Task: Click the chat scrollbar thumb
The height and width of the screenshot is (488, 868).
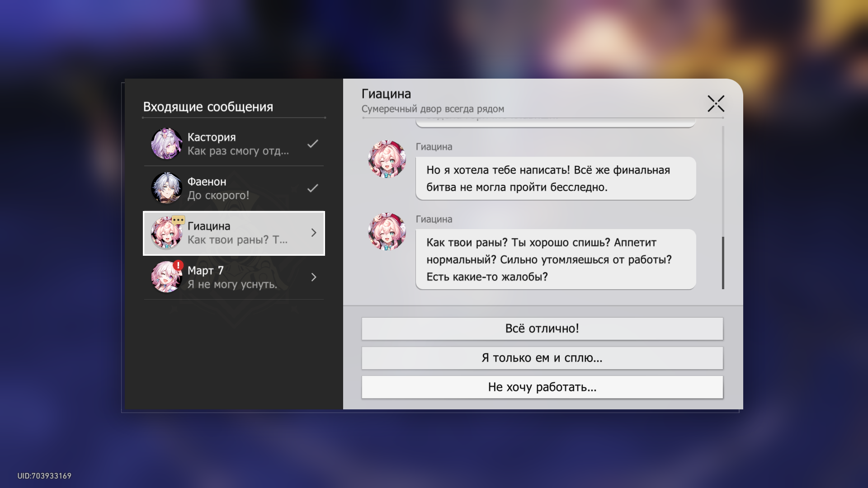Action: [723, 263]
